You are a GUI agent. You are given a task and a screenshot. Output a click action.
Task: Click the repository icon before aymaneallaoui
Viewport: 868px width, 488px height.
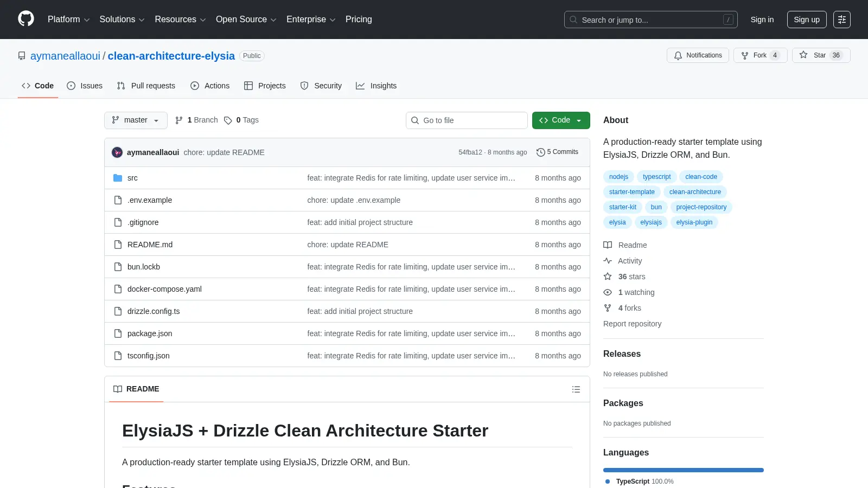(x=22, y=56)
